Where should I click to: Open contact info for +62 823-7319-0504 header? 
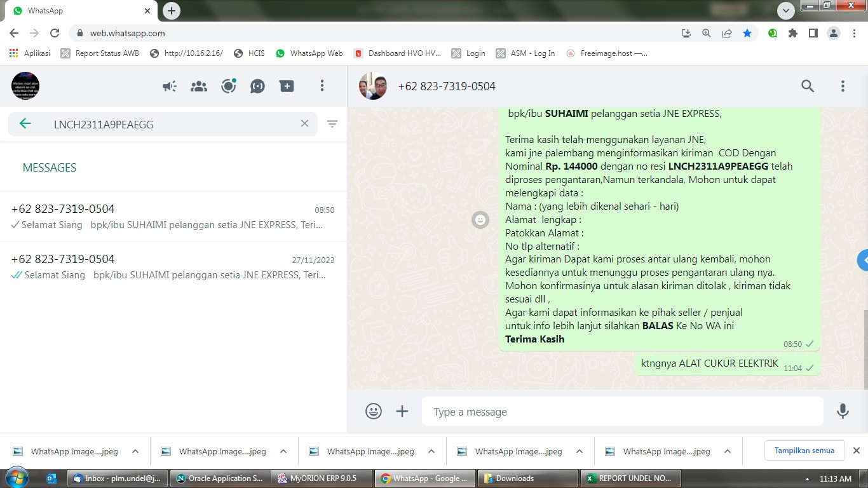click(x=447, y=86)
